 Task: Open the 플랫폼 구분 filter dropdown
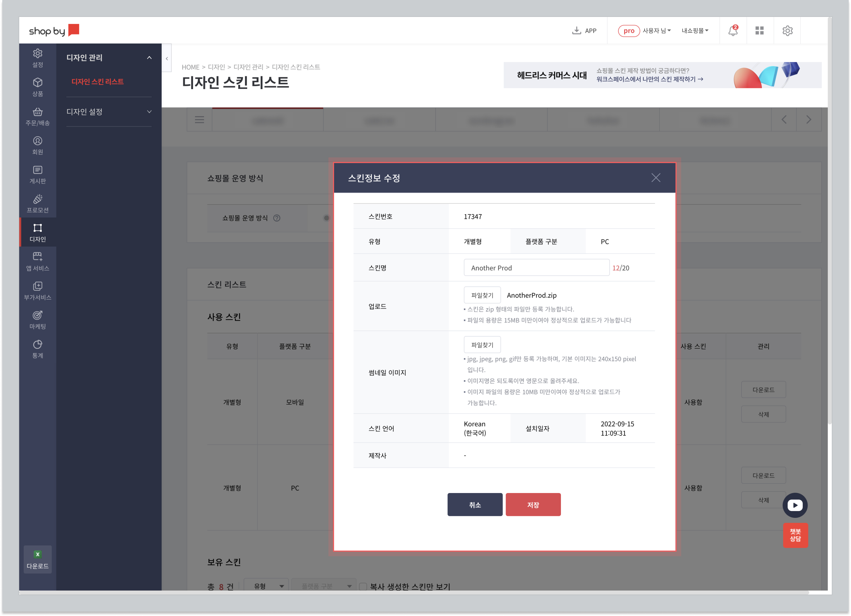click(324, 586)
